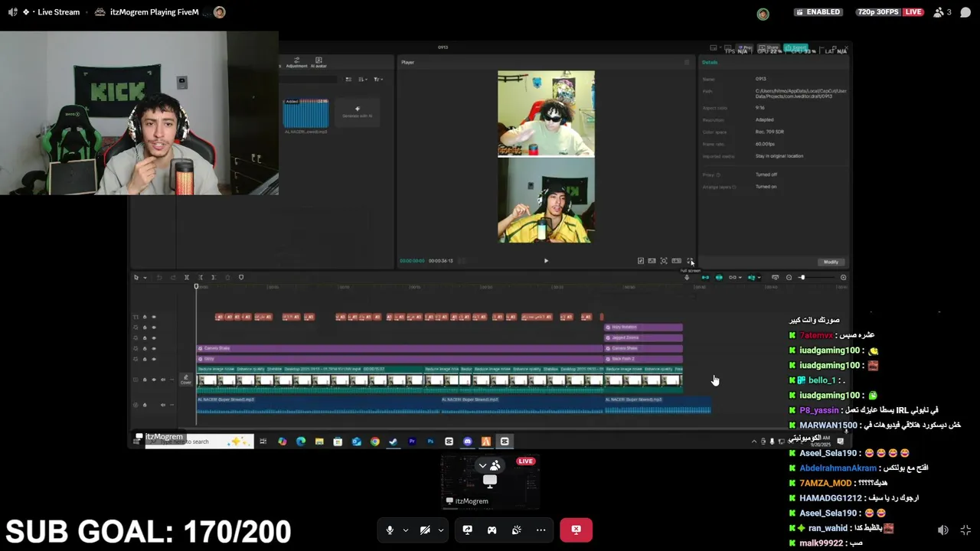Click the Share button in CapCut
980x551 pixels.
point(769,47)
